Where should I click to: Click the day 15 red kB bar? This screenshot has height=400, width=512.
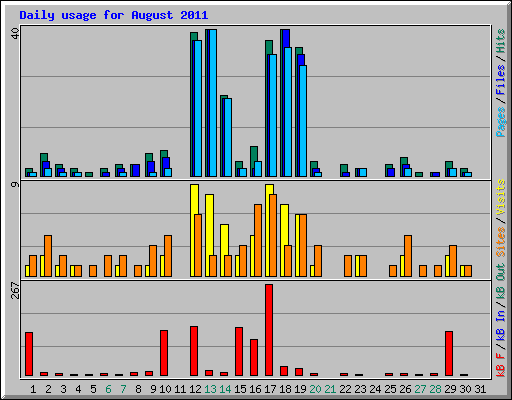pyautogui.click(x=239, y=351)
